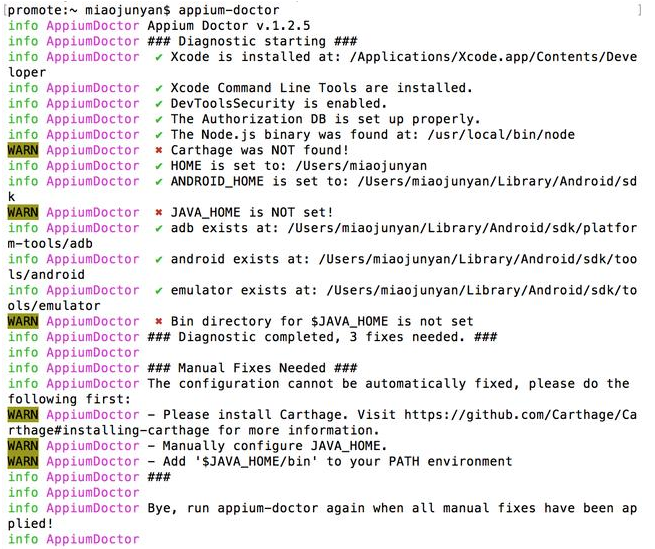This screenshot has width=655, height=549.
Task: Select red X before "Bin directory for $JAVA_HOME"
Action: coord(159,321)
